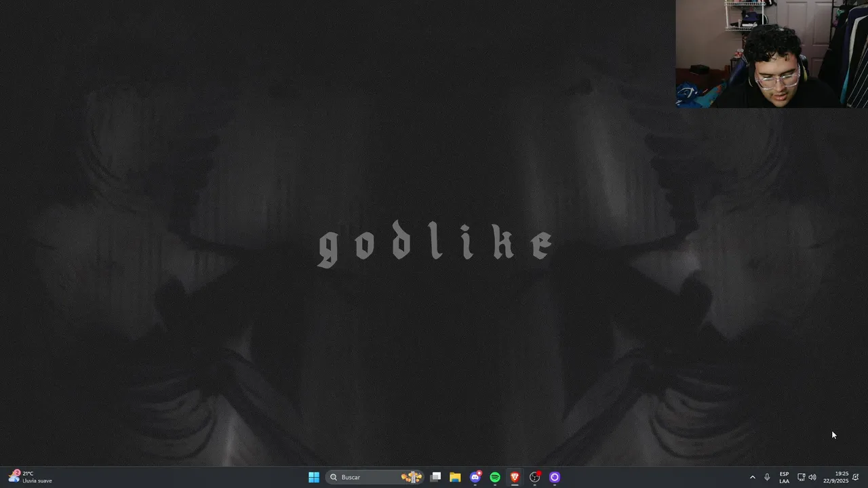Open the clock and calendar flyout

tap(836, 477)
